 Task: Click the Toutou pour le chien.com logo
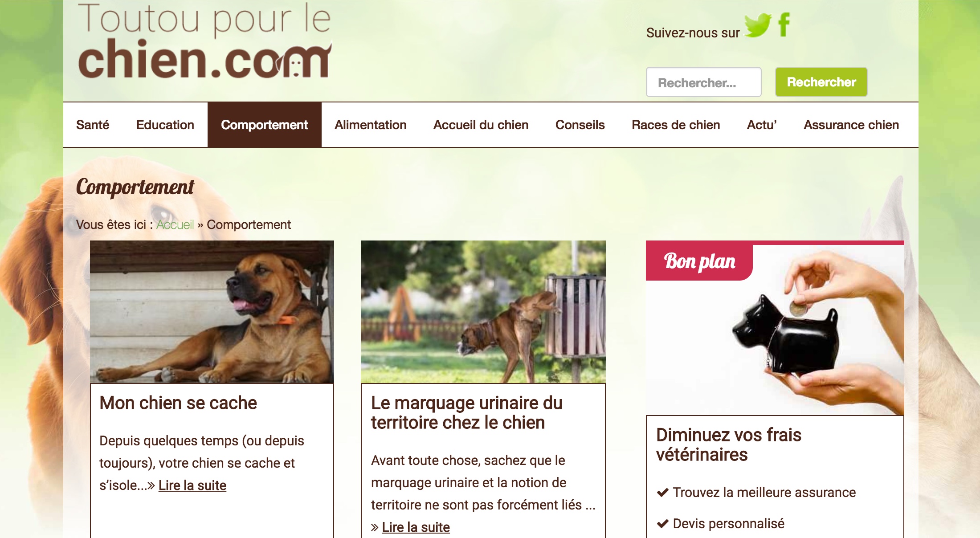coord(205,41)
